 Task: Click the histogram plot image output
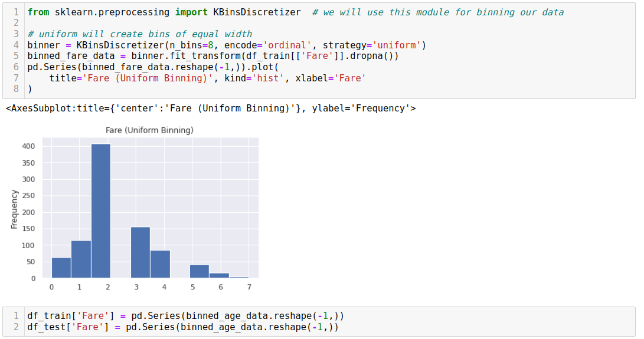click(x=135, y=209)
